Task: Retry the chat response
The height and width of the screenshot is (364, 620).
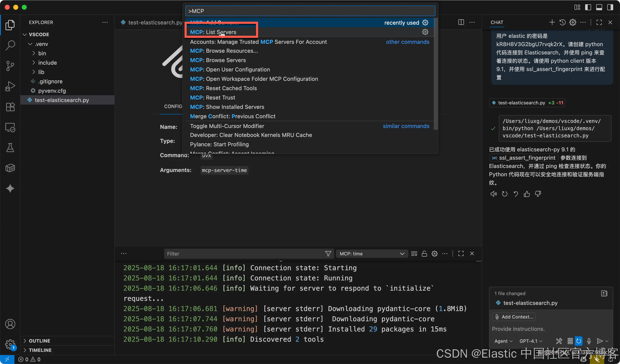Action: [x=505, y=194]
